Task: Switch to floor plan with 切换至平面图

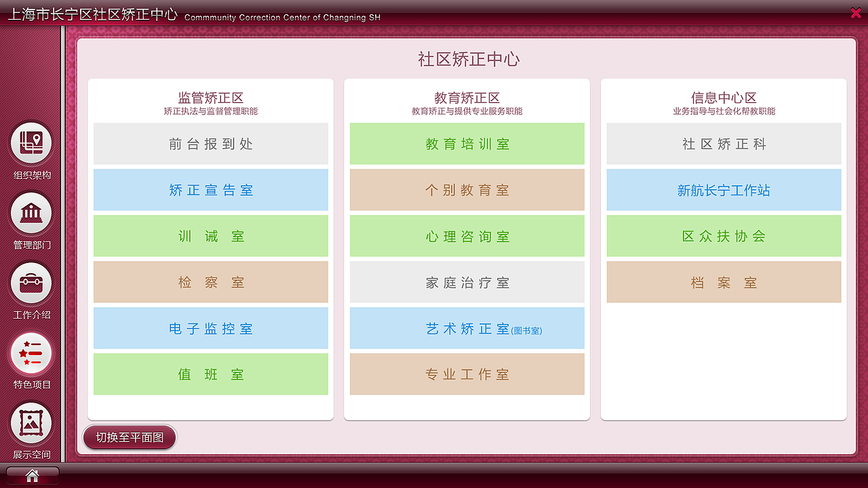Action: (130, 437)
